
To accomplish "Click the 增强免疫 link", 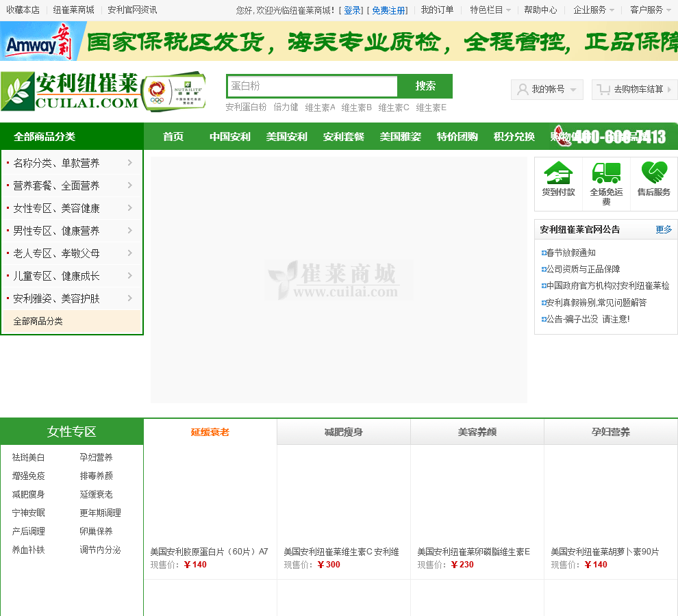I will 29,476.
